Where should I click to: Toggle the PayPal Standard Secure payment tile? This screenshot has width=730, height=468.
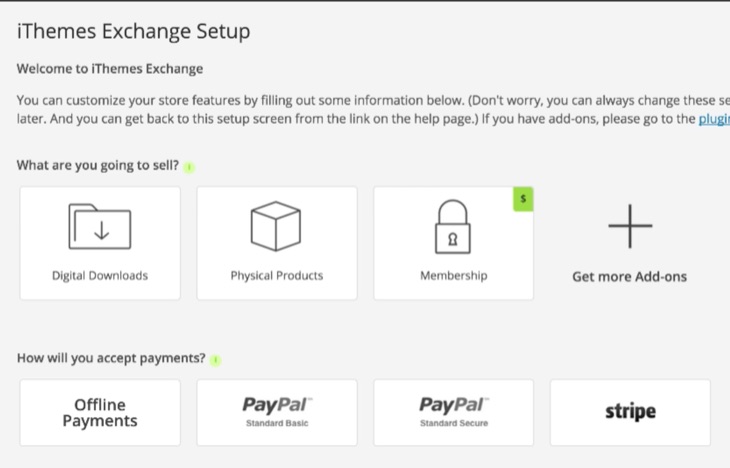(453, 413)
